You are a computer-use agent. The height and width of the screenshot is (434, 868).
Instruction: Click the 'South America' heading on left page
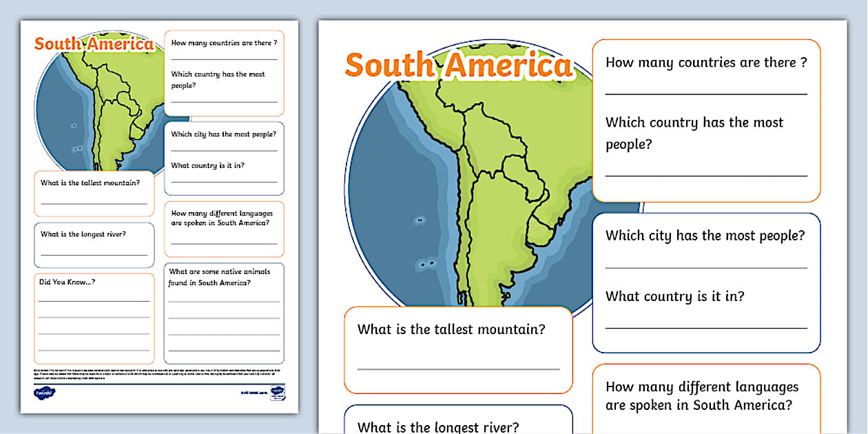coord(93,43)
